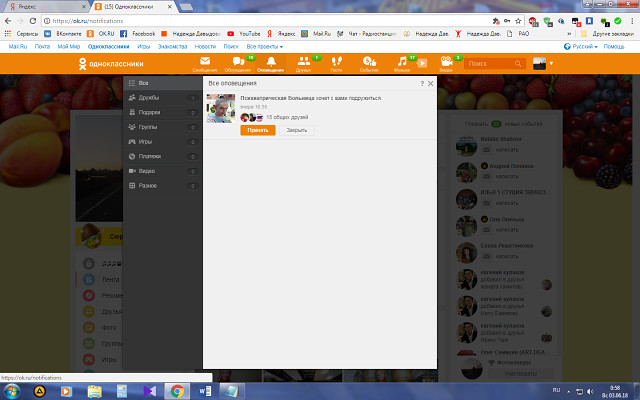
Task: Select the 'Дружбы' notifications category
Action: pos(162,98)
